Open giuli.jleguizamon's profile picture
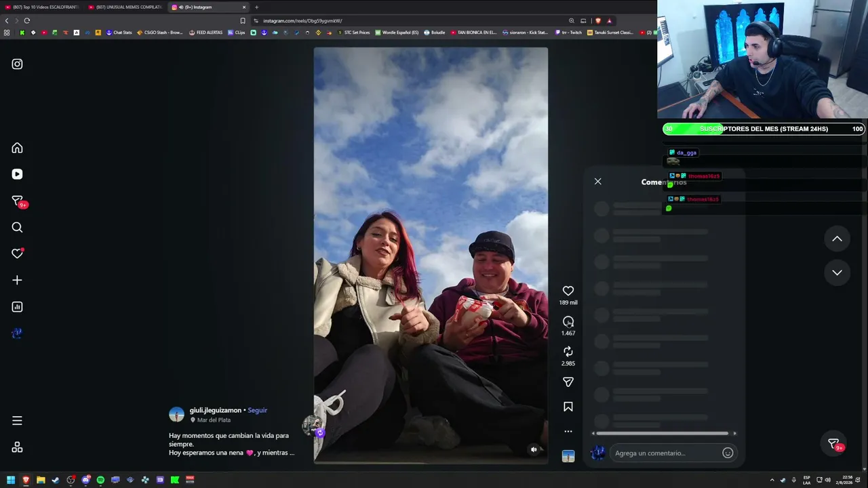This screenshot has width=868, height=488. point(176,415)
